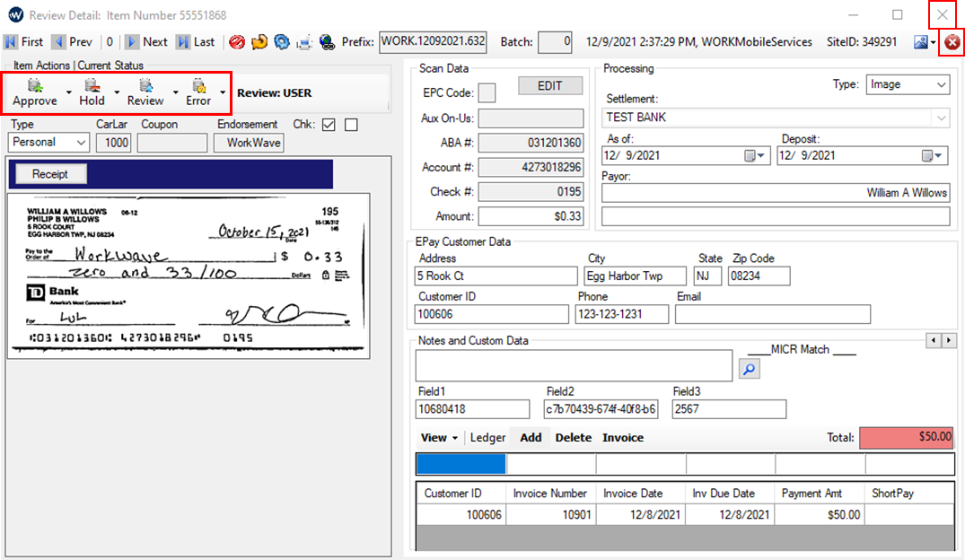
Task: Click the globe network toolbar icon
Action: [x=327, y=42]
